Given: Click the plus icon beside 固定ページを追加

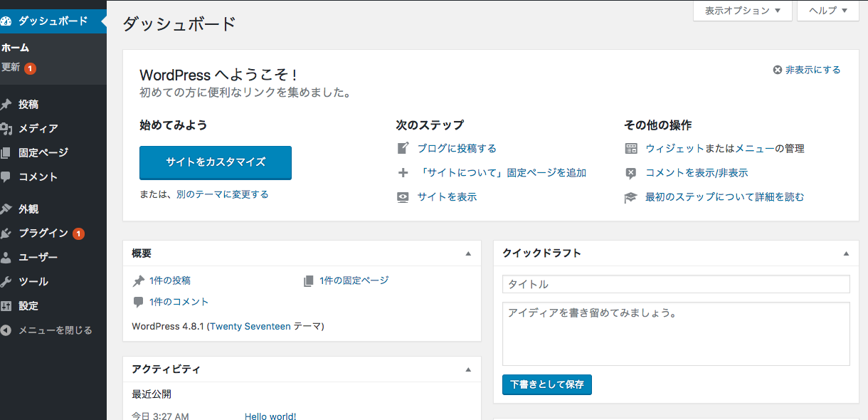Looking at the screenshot, I should click(403, 172).
